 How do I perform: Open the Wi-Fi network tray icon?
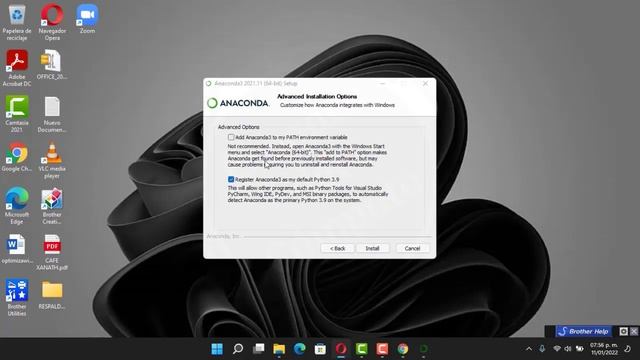pyautogui.click(x=557, y=349)
